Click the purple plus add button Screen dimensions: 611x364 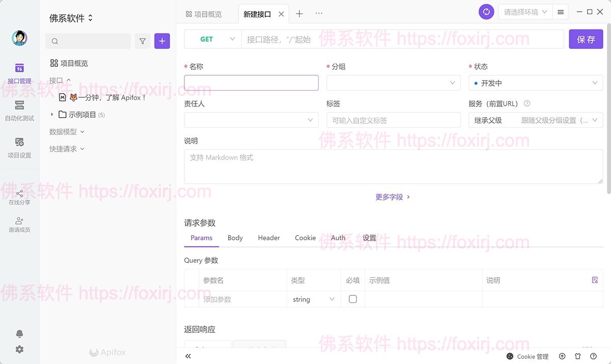tap(162, 41)
